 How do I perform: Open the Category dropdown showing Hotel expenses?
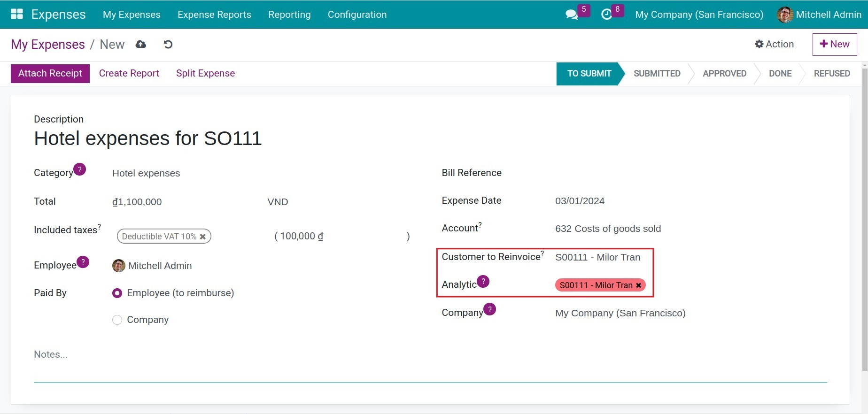[x=188, y=173]
